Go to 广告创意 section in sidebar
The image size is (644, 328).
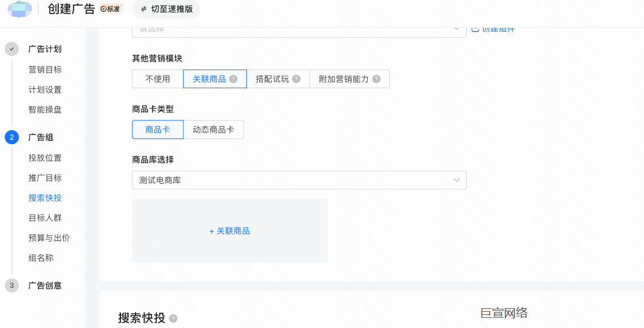pos(45,285)
